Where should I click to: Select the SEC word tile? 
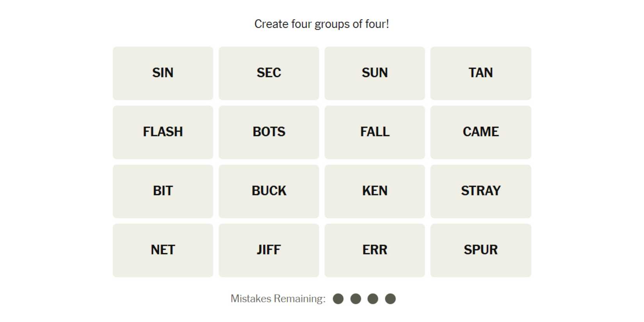[269, 73]
